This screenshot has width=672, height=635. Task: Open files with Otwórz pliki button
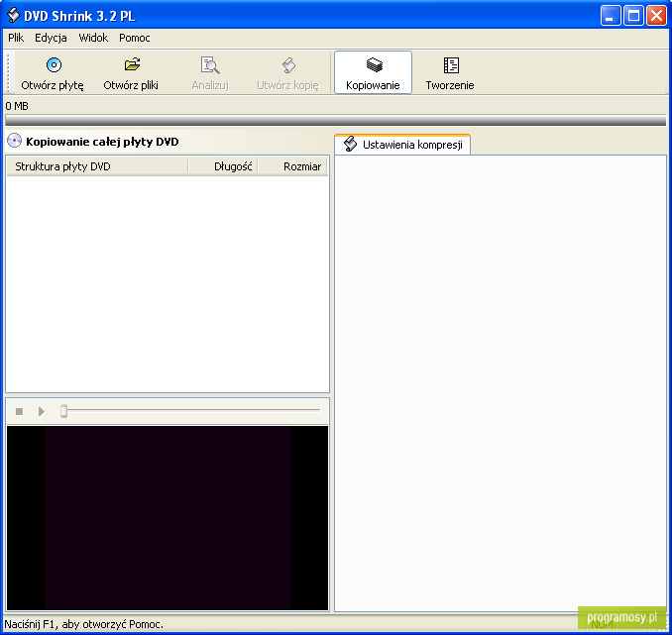pyautogui.click(x=131, y=73)
